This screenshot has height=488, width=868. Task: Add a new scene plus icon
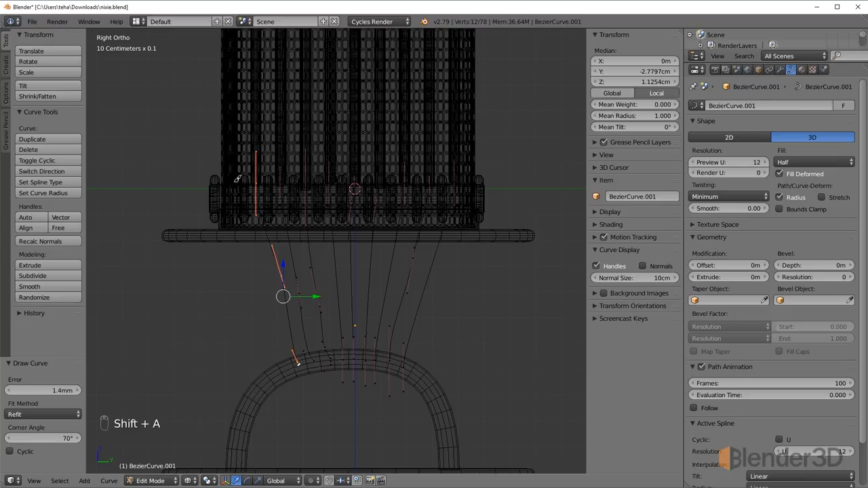pyautogui.click(x=323, y=22)
